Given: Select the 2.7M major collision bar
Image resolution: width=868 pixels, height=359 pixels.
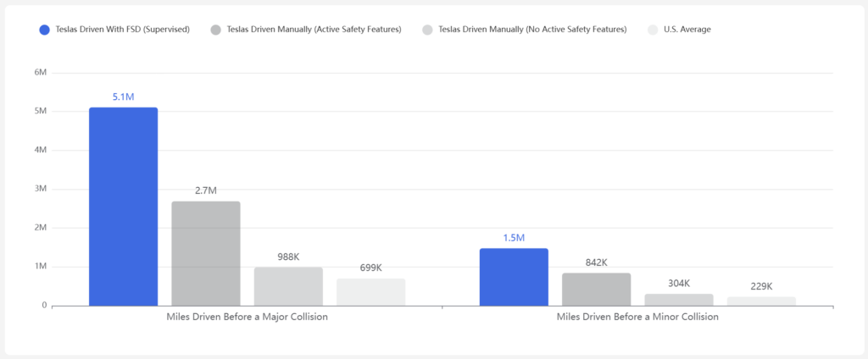Looking at the screenshot, I should [206, 252].
